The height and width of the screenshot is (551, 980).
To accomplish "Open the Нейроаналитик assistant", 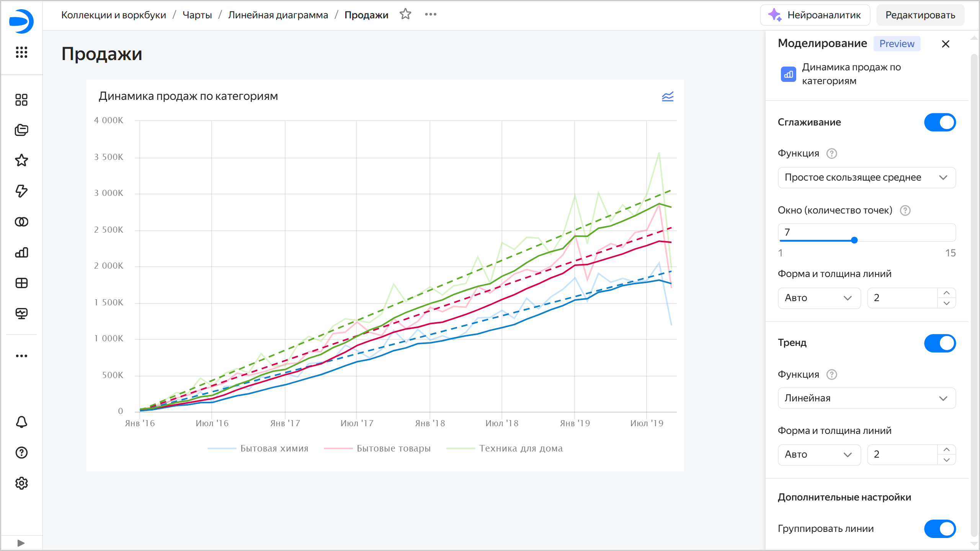I will [x=815, y=15].
